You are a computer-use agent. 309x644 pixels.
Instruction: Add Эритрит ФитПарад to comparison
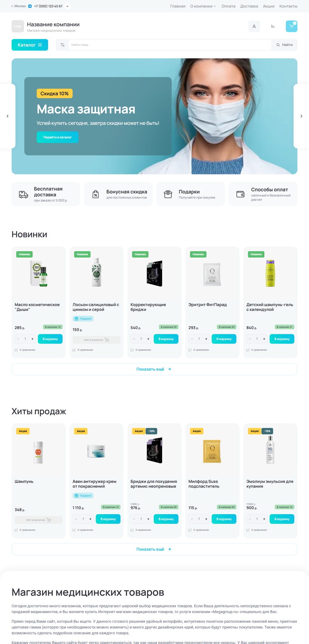[x=199, y=350]
